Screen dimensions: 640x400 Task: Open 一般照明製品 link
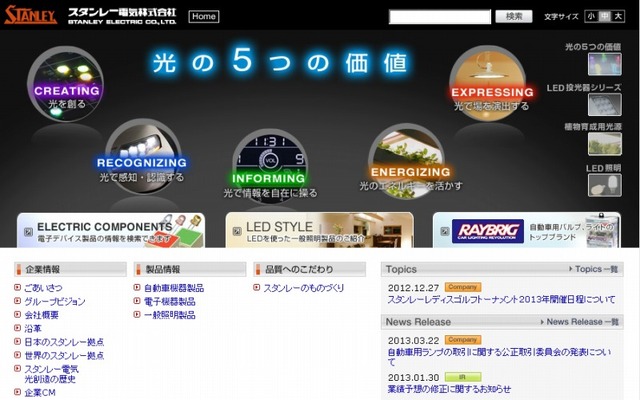pos(169,315)
